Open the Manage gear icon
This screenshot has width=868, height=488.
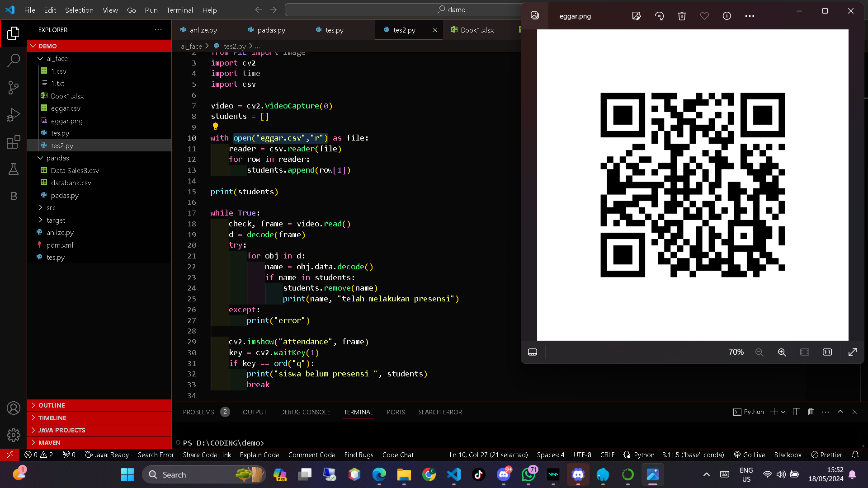point(14,435)
